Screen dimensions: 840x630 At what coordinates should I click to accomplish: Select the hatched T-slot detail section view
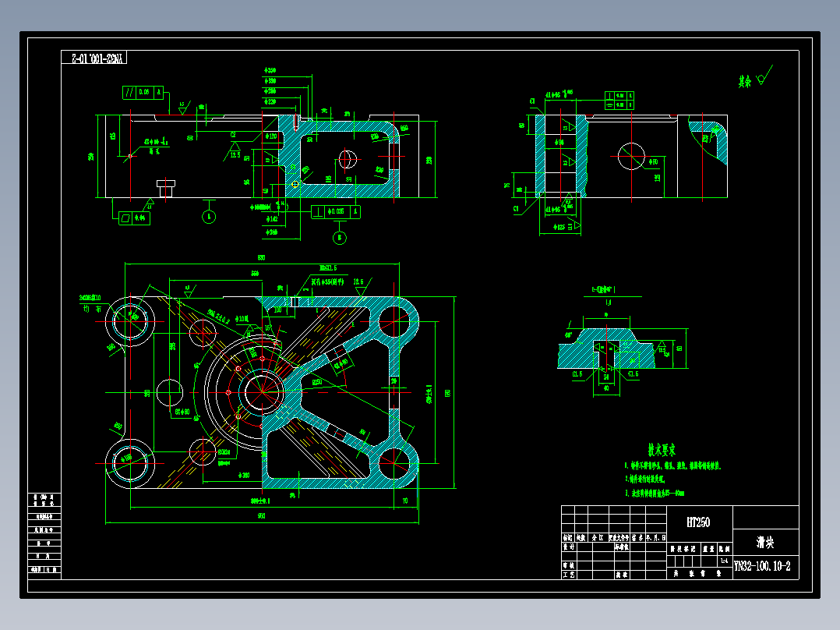pos(606,349)
